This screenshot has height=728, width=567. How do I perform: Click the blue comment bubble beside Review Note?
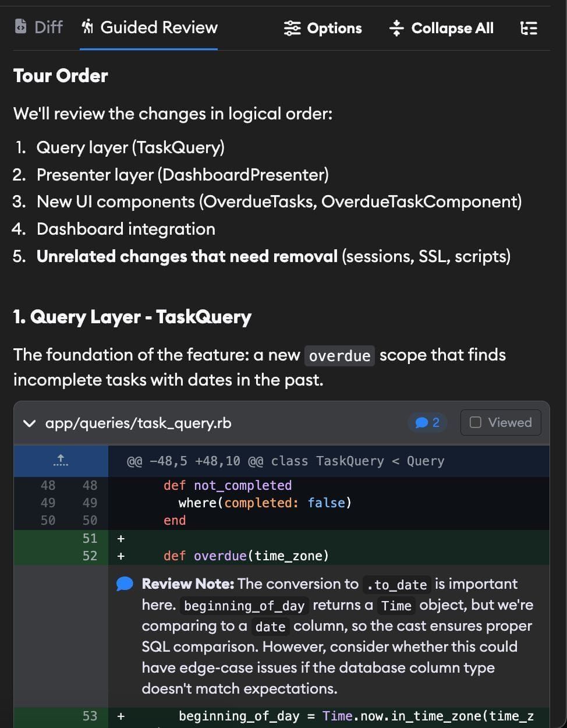124,583
